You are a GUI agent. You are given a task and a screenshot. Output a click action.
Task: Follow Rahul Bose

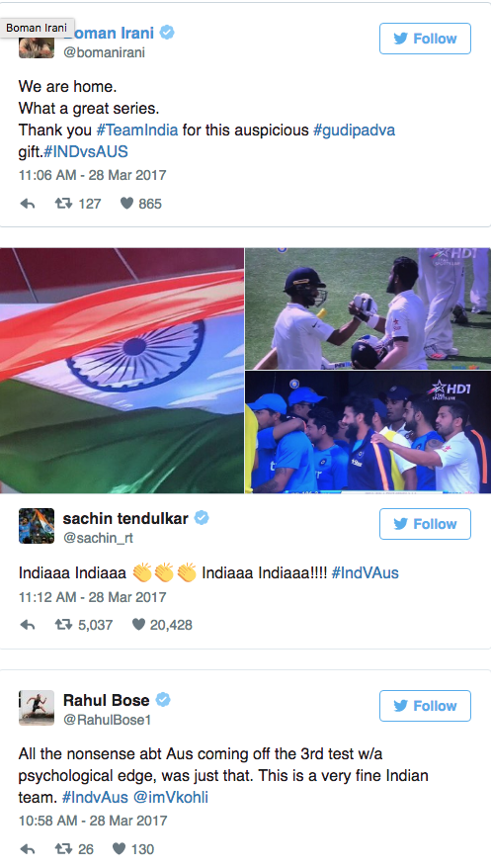tap(425, 706)
